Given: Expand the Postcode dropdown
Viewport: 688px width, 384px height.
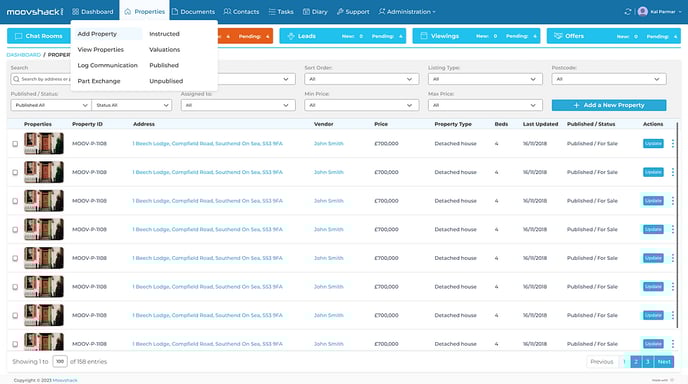Looking at the screenshot, I should [x=609, y=79].
